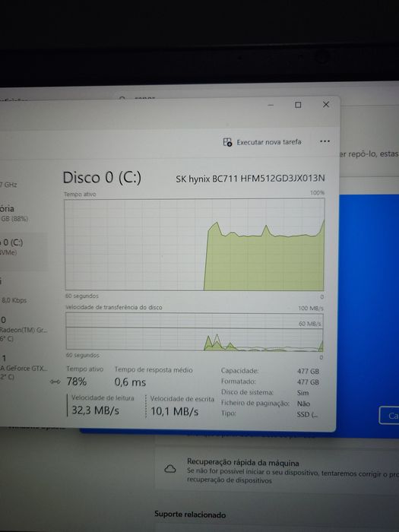Click the Ficheiro de paginação Não value
The width and height of the screenshot is (399, 532).
304,404
